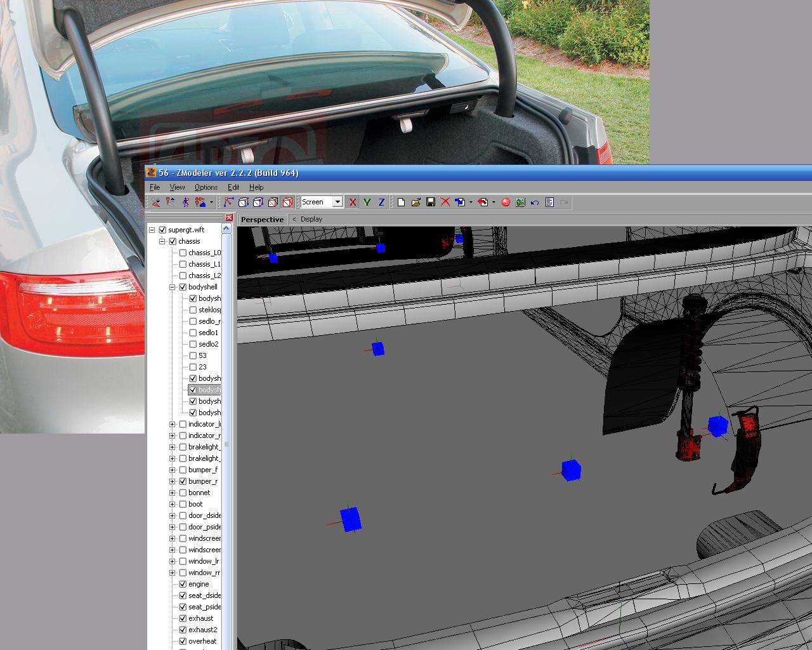Close the scene tree panel with red X
812x650 pixels.
[229, 218]
